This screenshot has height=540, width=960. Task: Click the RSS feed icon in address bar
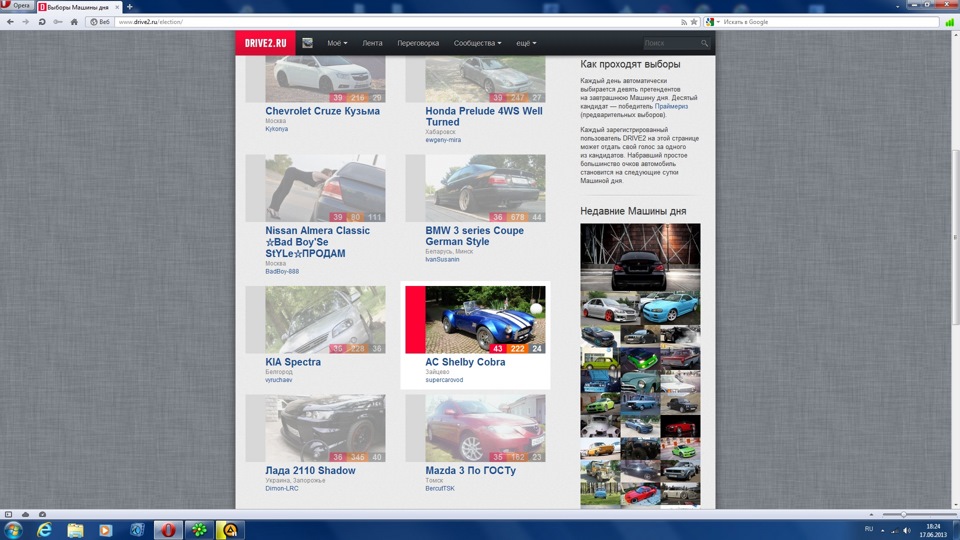684,21
